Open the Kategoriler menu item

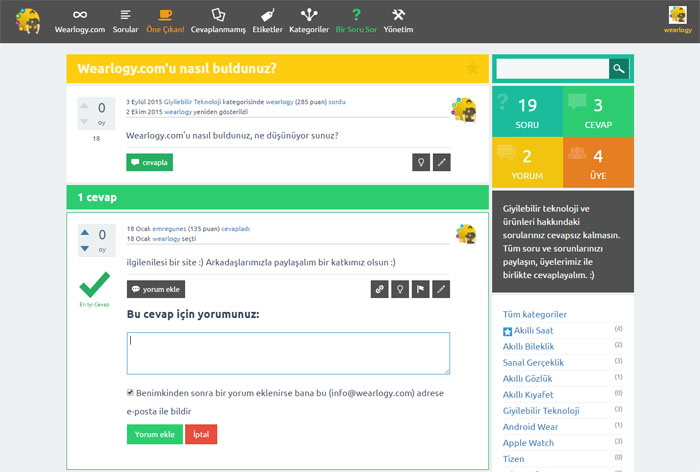click(x=309, y=20)
